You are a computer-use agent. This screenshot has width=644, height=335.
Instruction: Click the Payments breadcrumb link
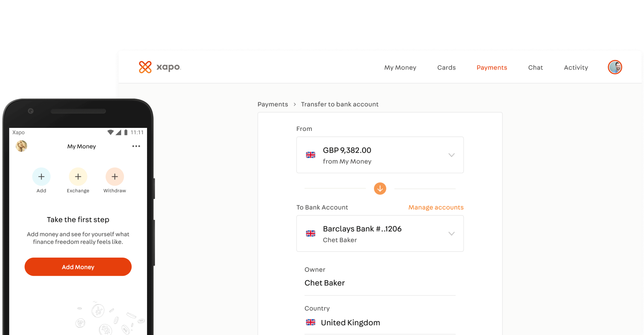click(x=272, y=104)
